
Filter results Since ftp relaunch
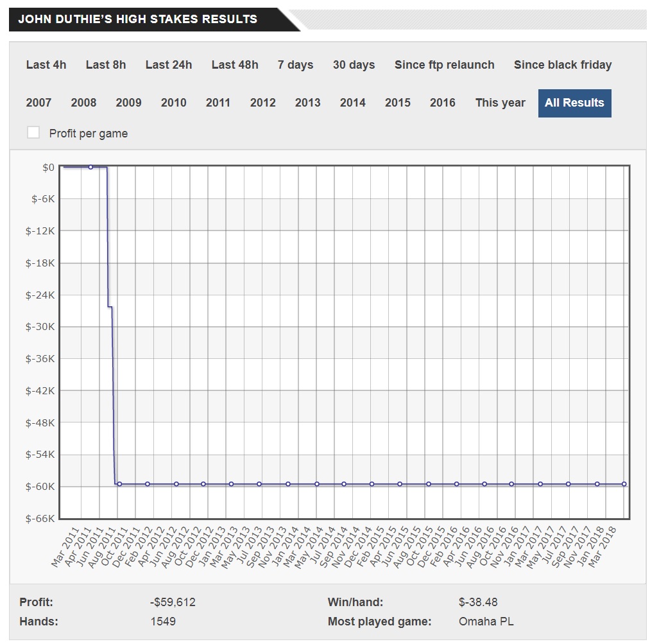coord(444,65)
